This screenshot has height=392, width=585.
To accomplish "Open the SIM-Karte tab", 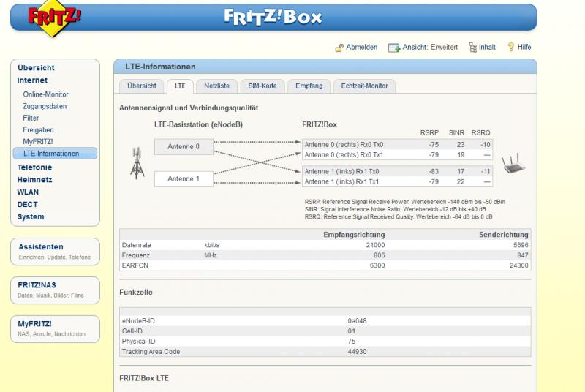I will coord(263,86).
